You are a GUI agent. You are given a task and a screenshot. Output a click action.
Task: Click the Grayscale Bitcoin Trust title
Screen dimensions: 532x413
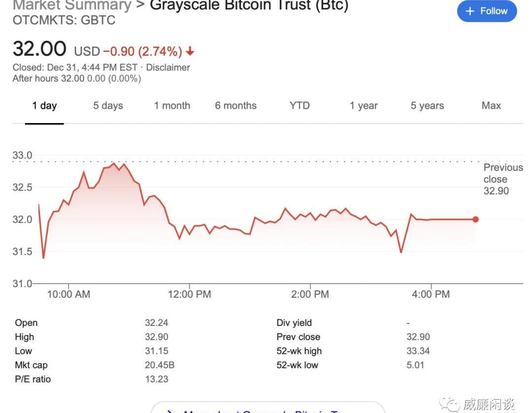coord(249,6)
